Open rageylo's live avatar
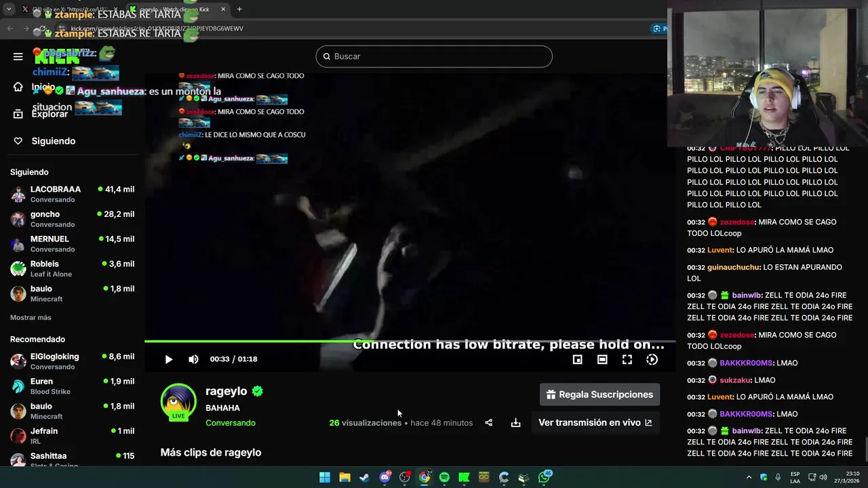 (178, 402)
